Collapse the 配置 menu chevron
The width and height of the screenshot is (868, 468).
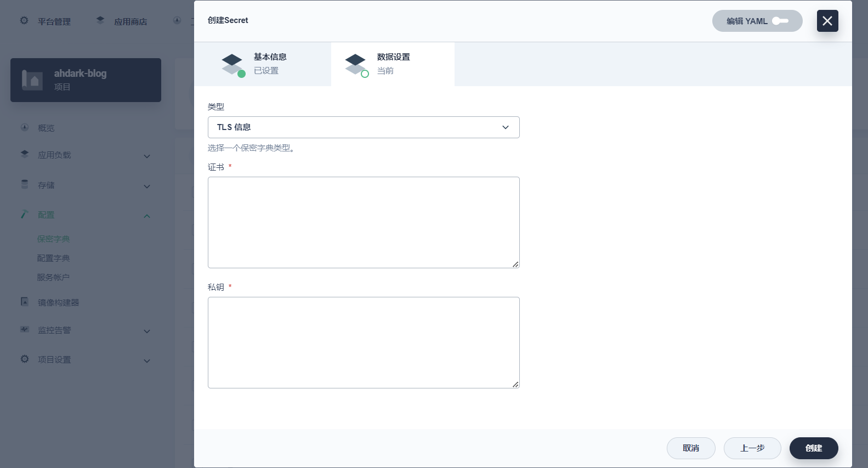point(146,216)
